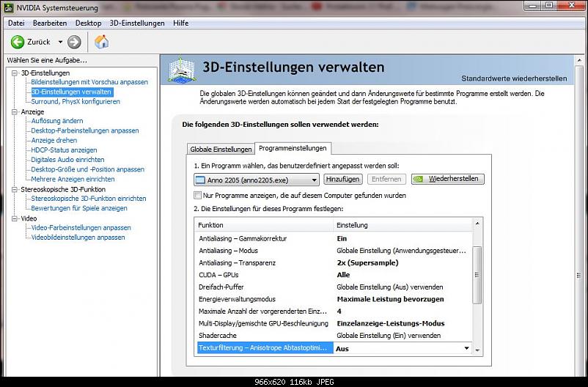Click the Einstellung column header
The image size is (588, 387).
pyautogui.click(x=403, y=225)
